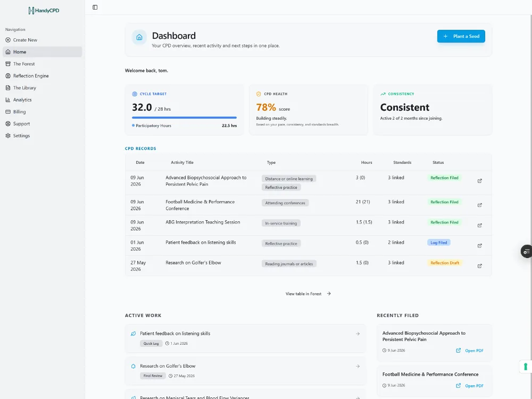
Task: Click the Date column header
Action: click(140, 162)
